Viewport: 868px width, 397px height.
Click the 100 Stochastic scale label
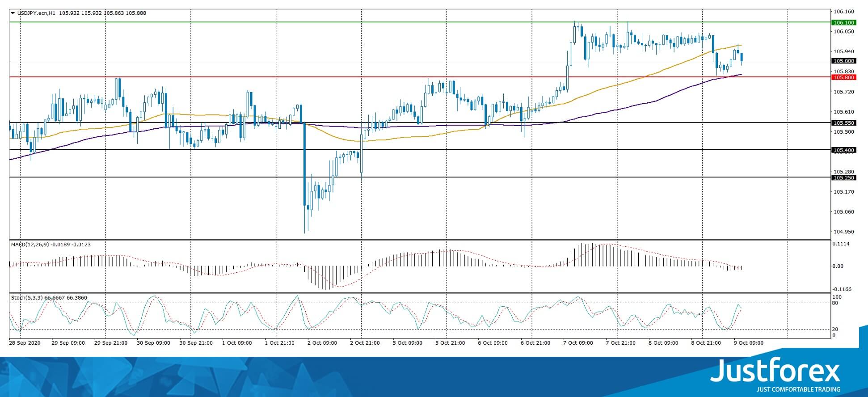pos(837,297)
